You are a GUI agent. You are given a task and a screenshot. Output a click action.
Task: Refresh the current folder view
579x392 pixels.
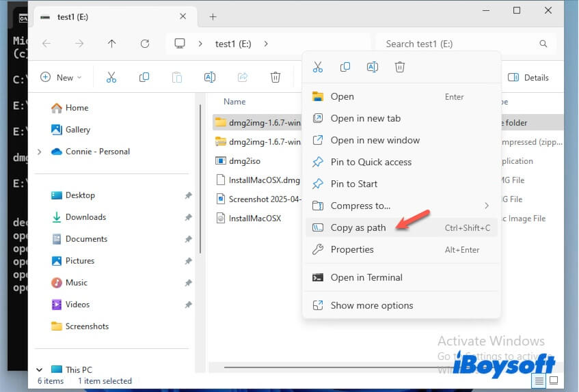[145, 44]
